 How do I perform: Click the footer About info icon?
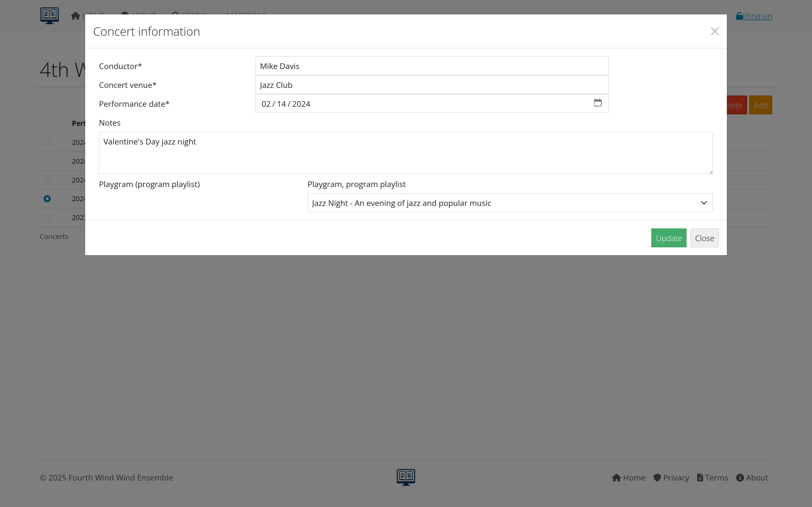740,477
